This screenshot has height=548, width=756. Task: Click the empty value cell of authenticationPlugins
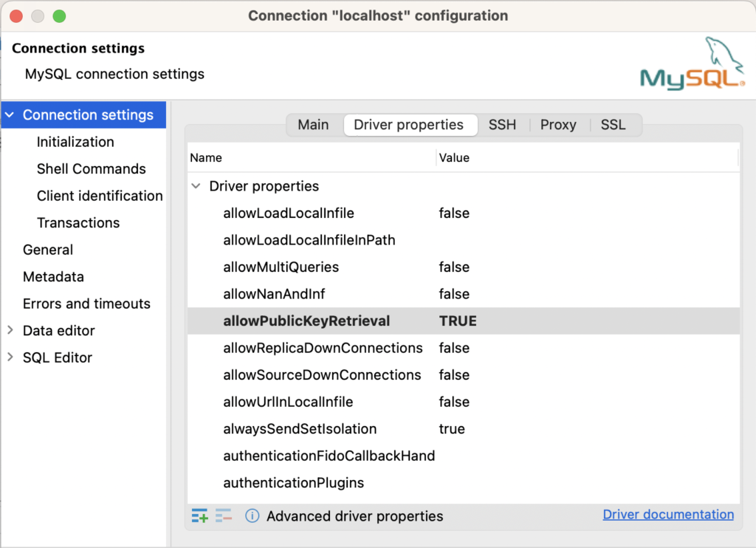point(588,483)
